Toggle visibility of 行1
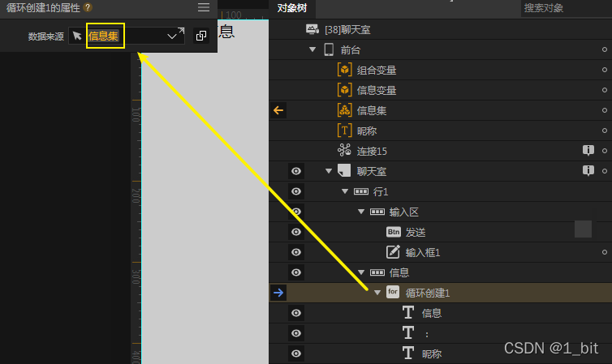Viewport: 612px width, 364px height. 296,191
